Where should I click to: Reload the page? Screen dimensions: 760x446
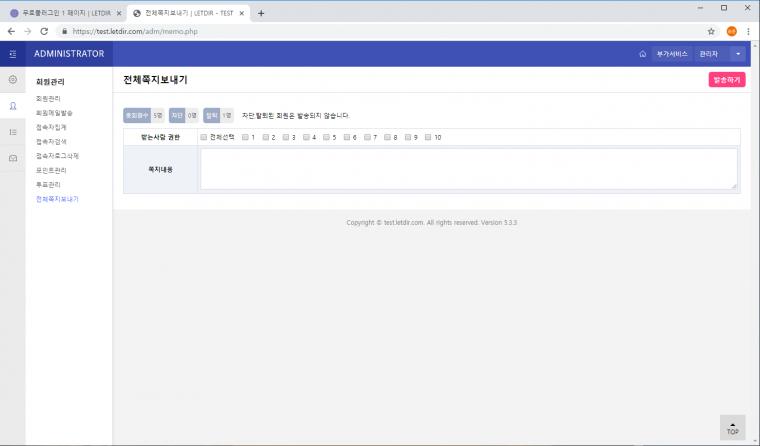click(44, 32)
